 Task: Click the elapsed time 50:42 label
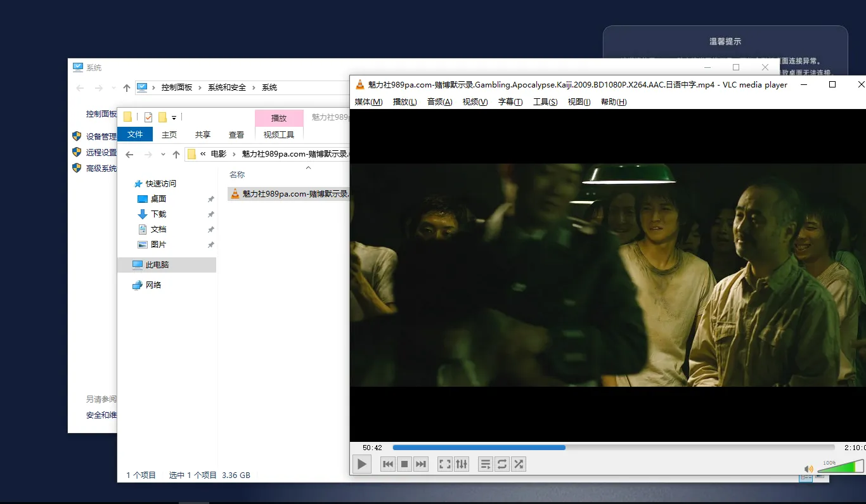(x=372, y=448)
